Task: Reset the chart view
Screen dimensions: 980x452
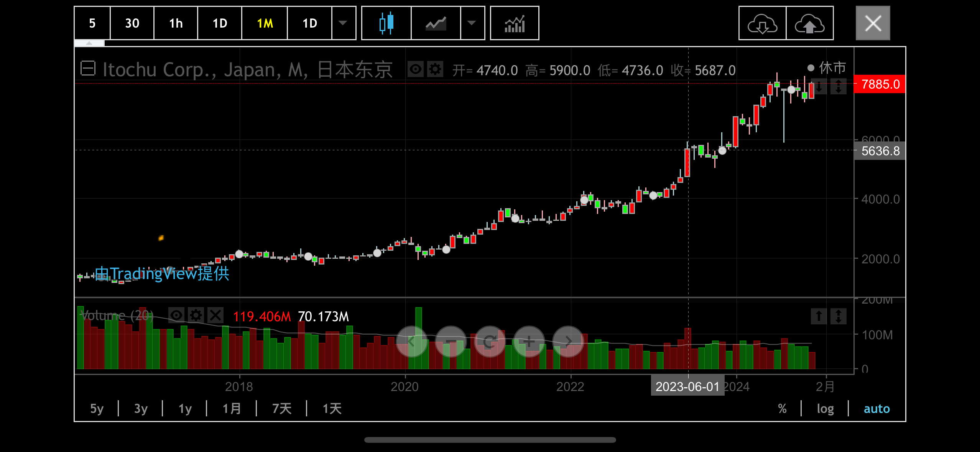Action: click(490, 341)
